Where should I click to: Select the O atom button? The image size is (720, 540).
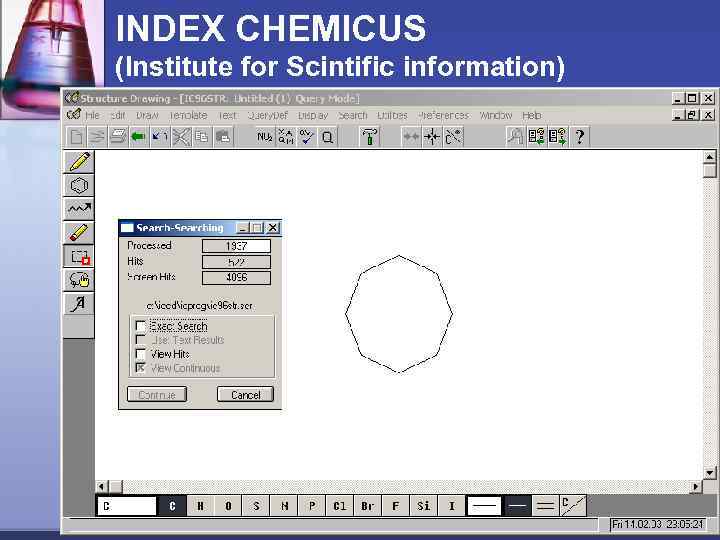(x=228, y=506)
